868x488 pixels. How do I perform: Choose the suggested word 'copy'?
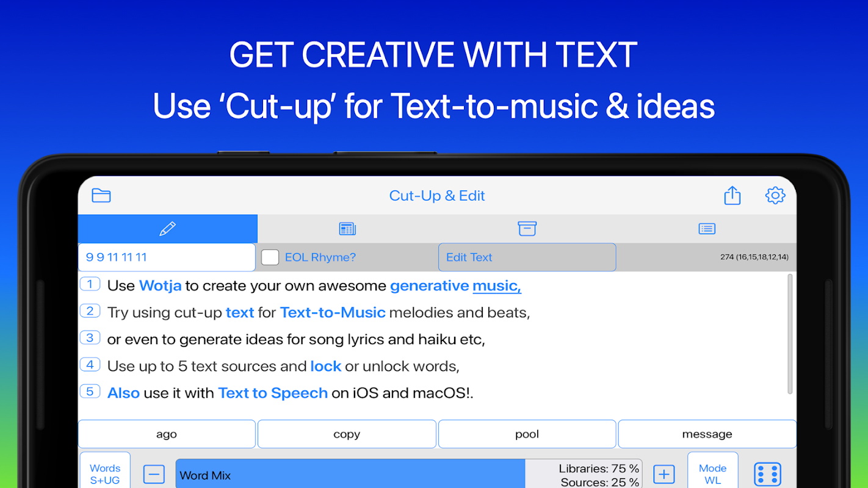click(x=347, y=434)
